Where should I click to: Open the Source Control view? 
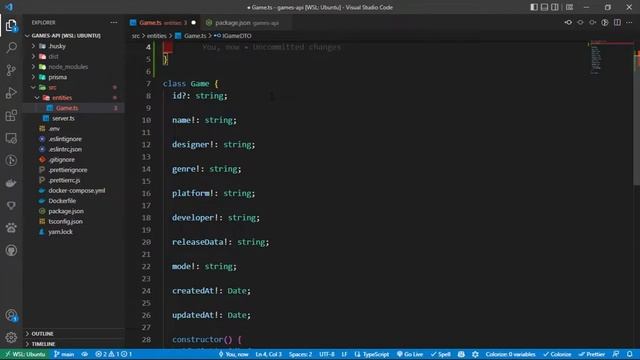pyautogui.click(x=11, y=70)
